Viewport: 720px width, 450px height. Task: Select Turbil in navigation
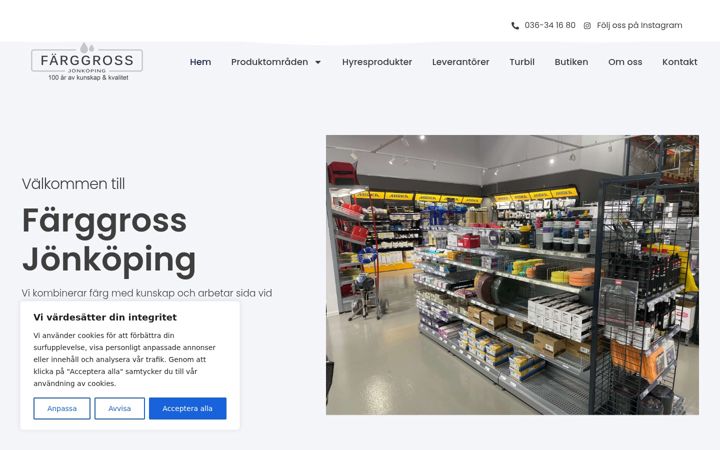522,62
